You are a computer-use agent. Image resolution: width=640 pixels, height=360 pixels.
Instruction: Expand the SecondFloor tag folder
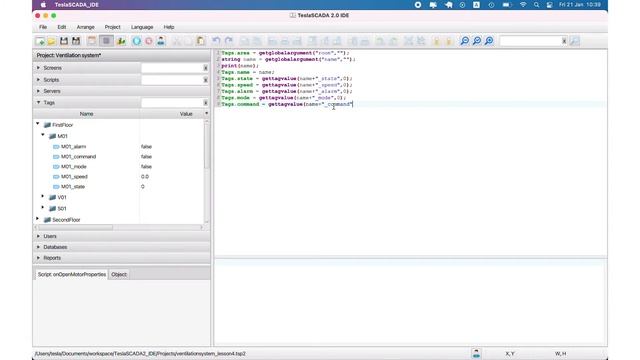pyautogui.click(x=38, y=219)
